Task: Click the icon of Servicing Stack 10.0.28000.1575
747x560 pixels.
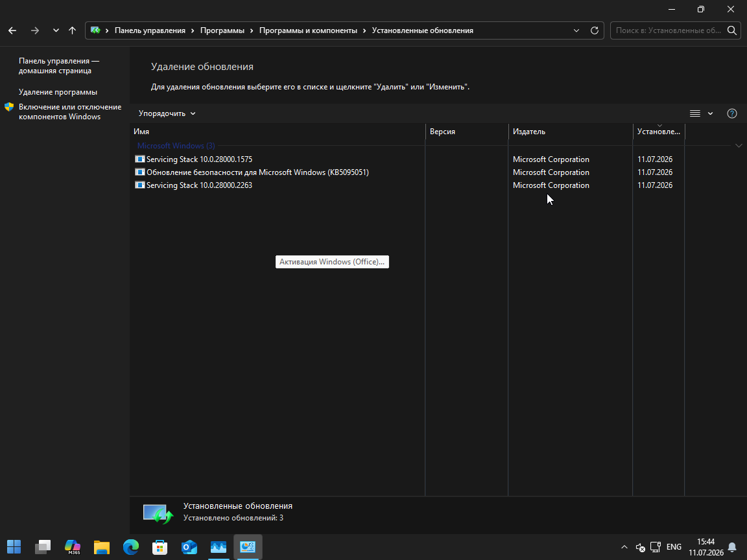Action: click(139, 159)
